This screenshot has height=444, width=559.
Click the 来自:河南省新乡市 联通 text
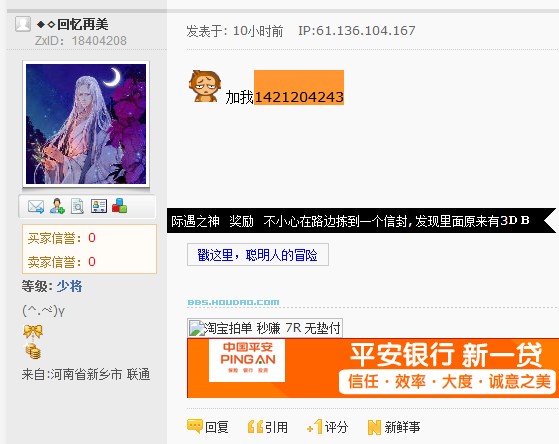86,374
